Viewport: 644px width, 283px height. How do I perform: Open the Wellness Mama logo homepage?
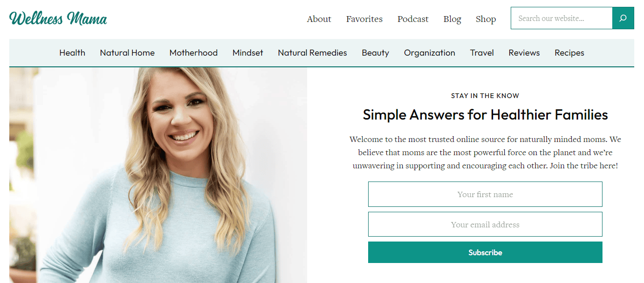coord(58,19)
